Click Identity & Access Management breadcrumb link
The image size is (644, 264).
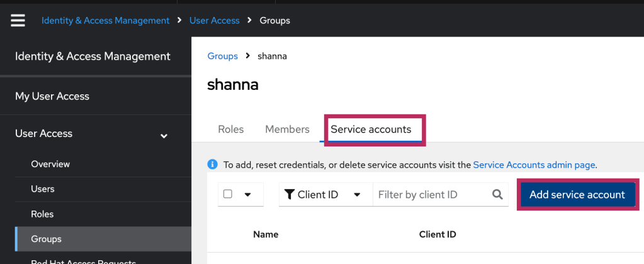coord(105,20)
